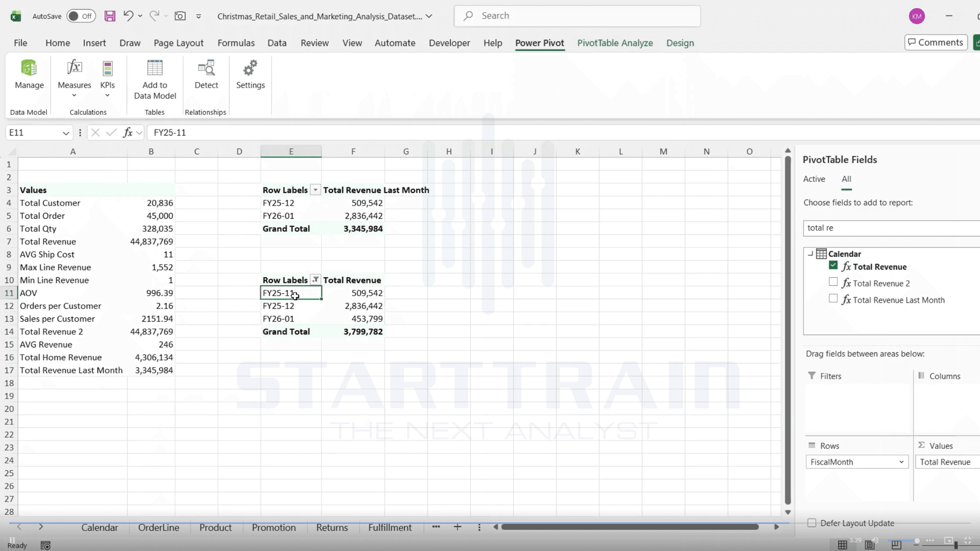Open the undo history dropdown arrow
The width and height of the screenshot is (980, 551).
click(x=140, y=16)
